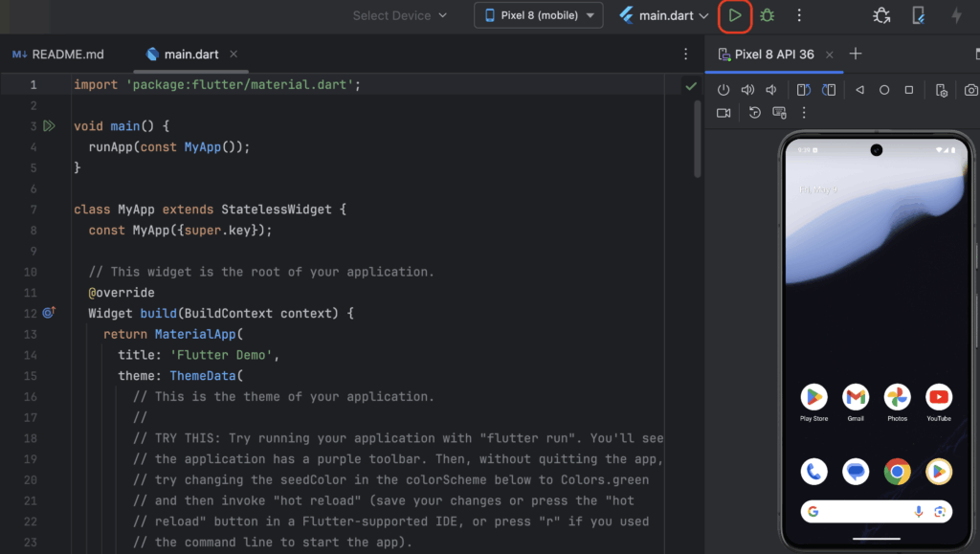Viewport: 980px width, 554px height.
Task: Click the emulator snapshot restore icon
Action: (754, 112)
